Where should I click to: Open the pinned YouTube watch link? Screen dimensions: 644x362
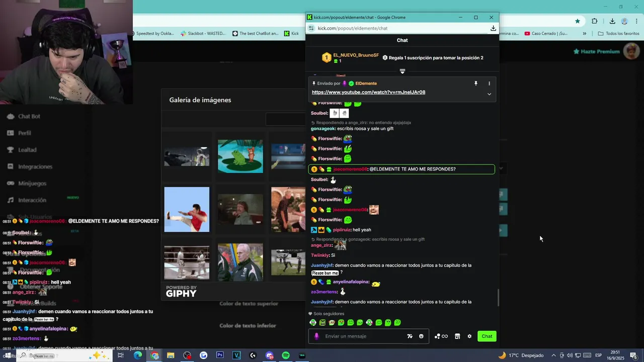368,93
